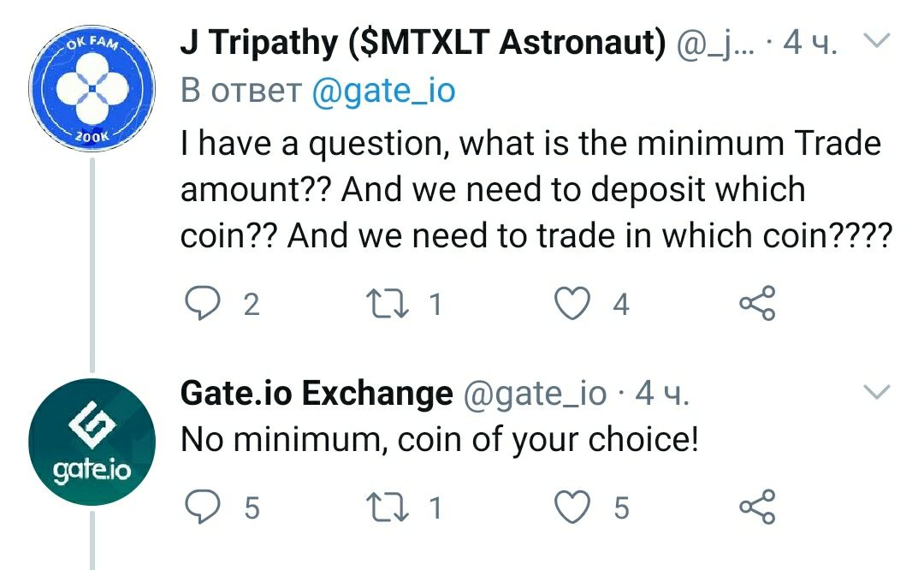924x570 pixels.
Task: Open J Tripathy's profile name
Action: (423, 45)
